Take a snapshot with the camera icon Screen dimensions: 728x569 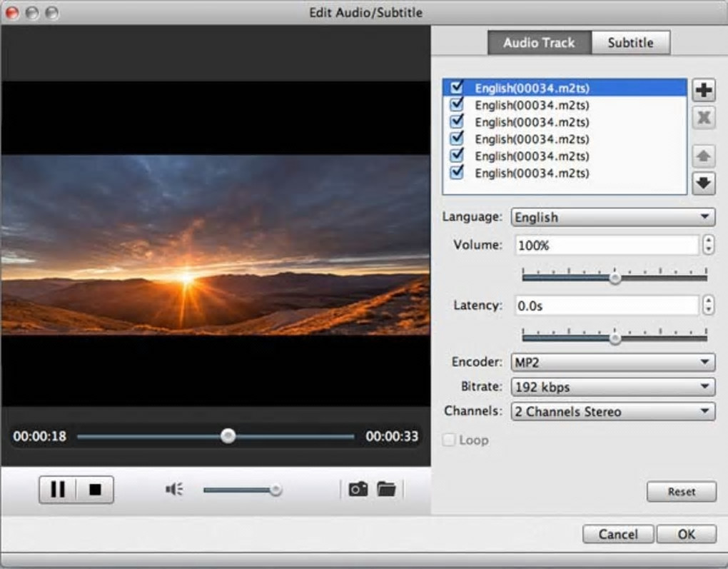click(x=358, y=489)
